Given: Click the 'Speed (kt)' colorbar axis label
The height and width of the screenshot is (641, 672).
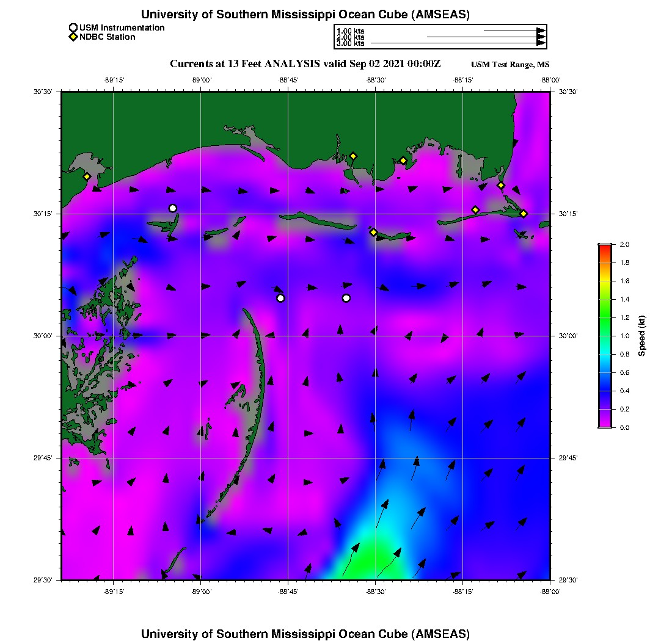Looking at the screenshot, I should (641, 336).
